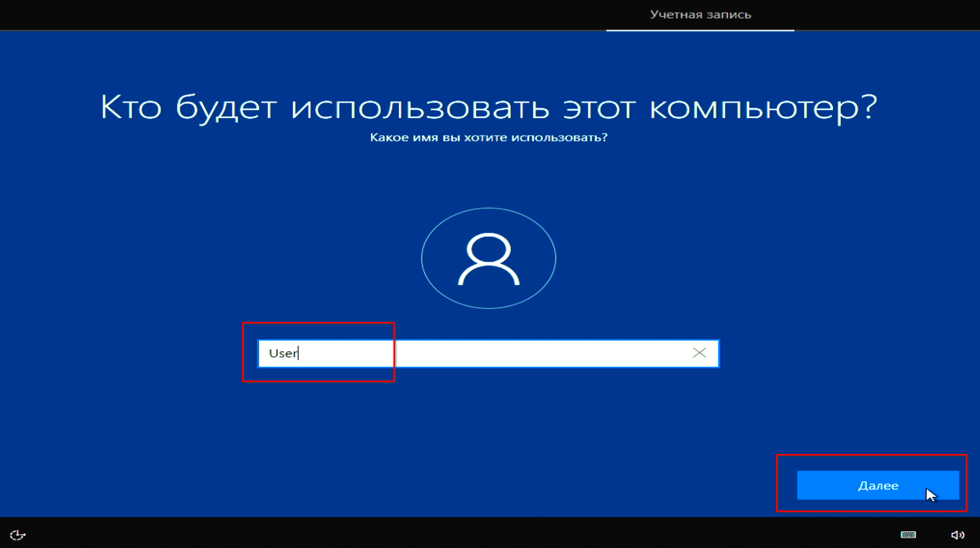Viewport: 980px width, 548px height.
Task: Click the word использовать in the large heading
Action: tap(420, 107)
